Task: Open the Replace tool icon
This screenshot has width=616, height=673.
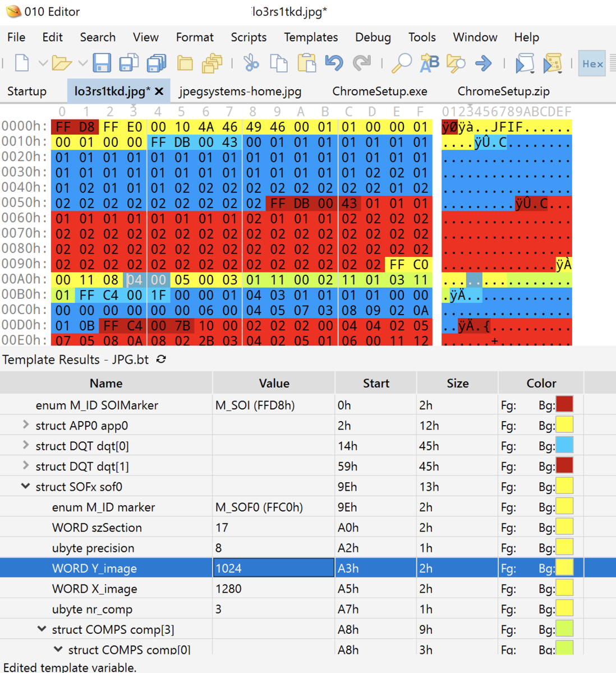Action: click(x=429, y=63)
